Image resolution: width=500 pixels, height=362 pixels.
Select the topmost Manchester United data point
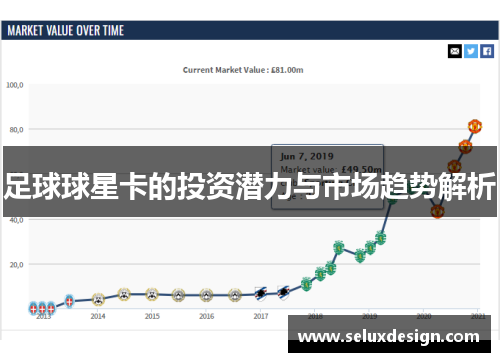[x=475, y=126]
